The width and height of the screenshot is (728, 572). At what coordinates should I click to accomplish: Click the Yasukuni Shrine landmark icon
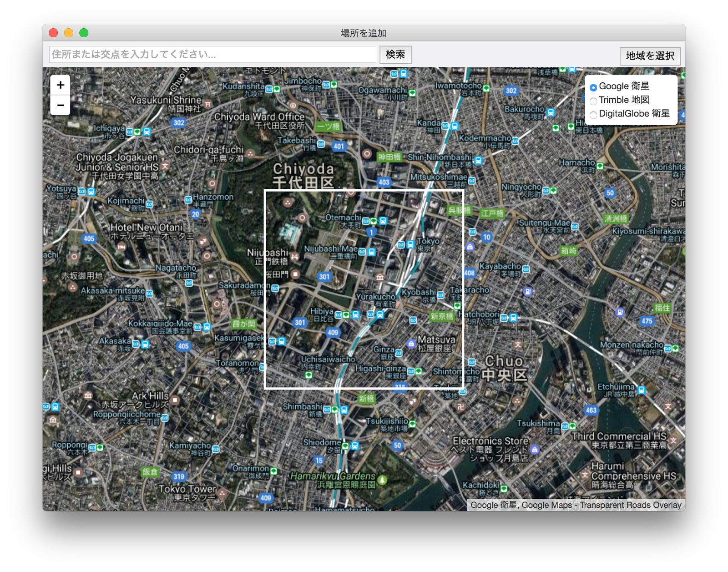[x=207, y=104]
